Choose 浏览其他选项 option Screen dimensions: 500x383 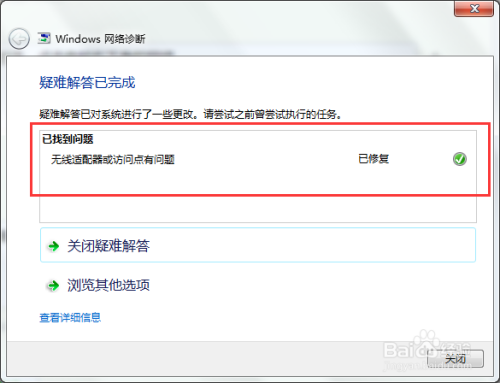click(x=258, y=285)
